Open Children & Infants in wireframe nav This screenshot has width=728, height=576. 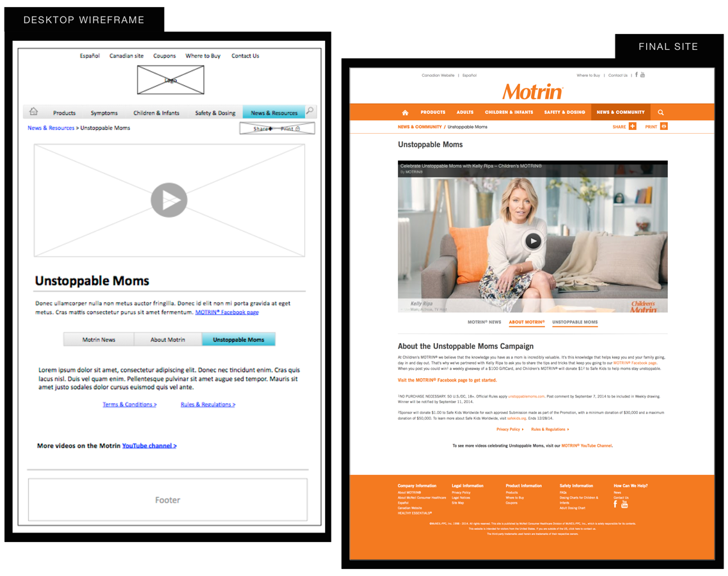pos(156,113)
